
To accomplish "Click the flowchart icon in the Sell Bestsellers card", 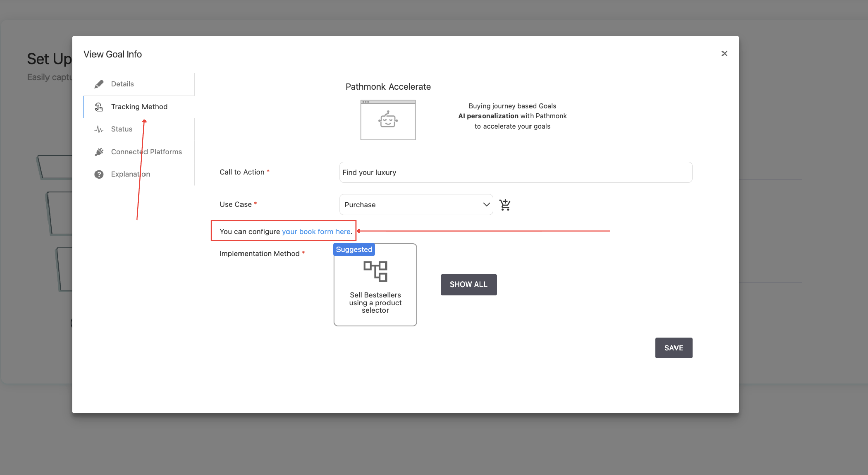I will point(375,271).
